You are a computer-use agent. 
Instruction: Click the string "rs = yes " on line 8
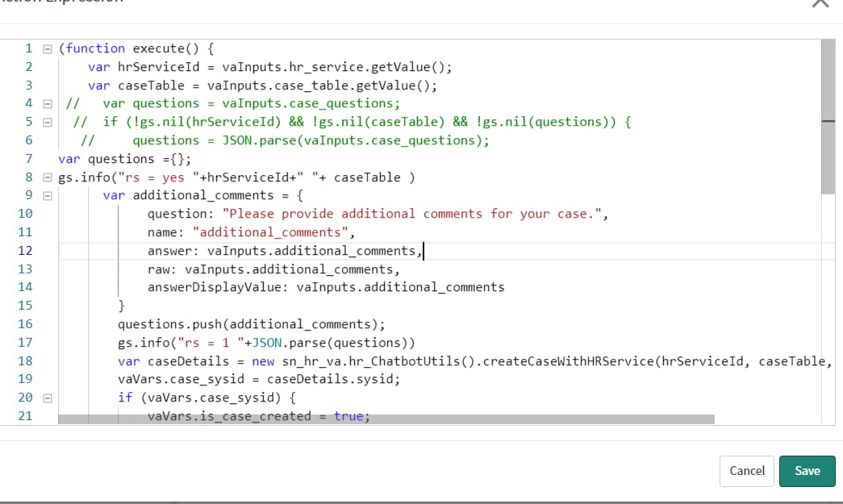click(x=159, y=178)
